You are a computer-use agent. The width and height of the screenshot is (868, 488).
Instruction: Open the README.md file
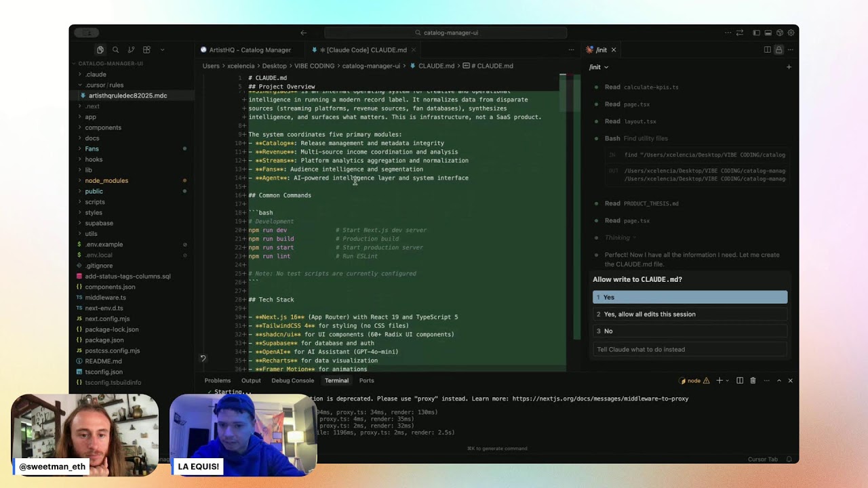(x=103, y=361)
